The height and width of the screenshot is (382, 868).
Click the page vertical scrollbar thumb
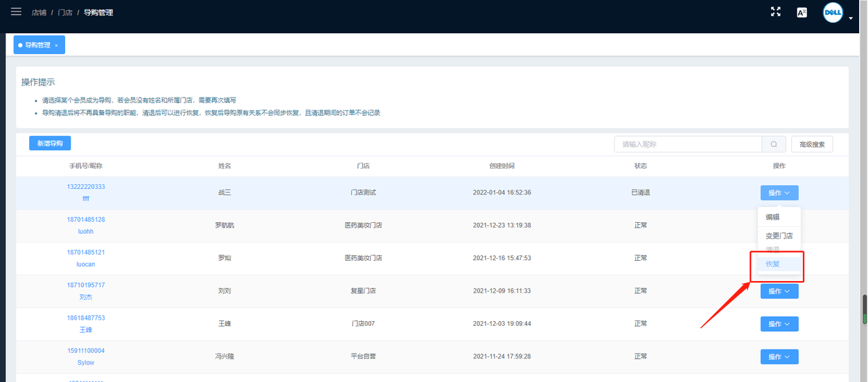pyautogui.click(x=864, y=310)
